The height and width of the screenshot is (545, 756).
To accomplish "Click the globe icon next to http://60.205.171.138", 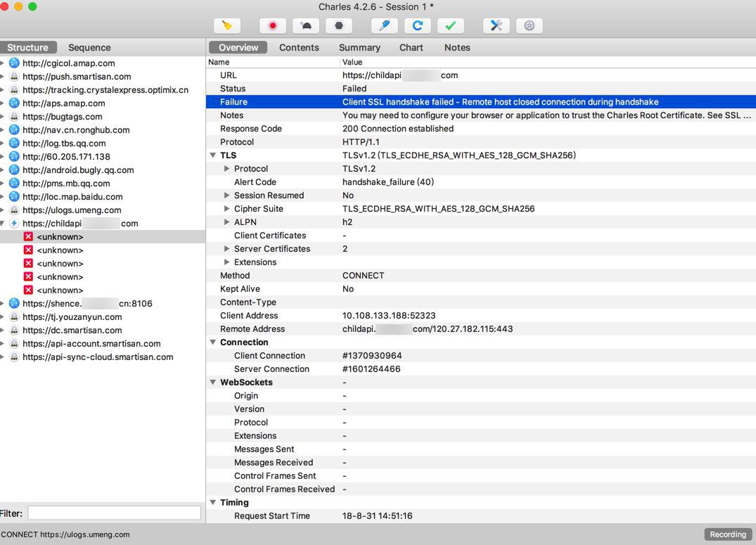I will (14, 156).
